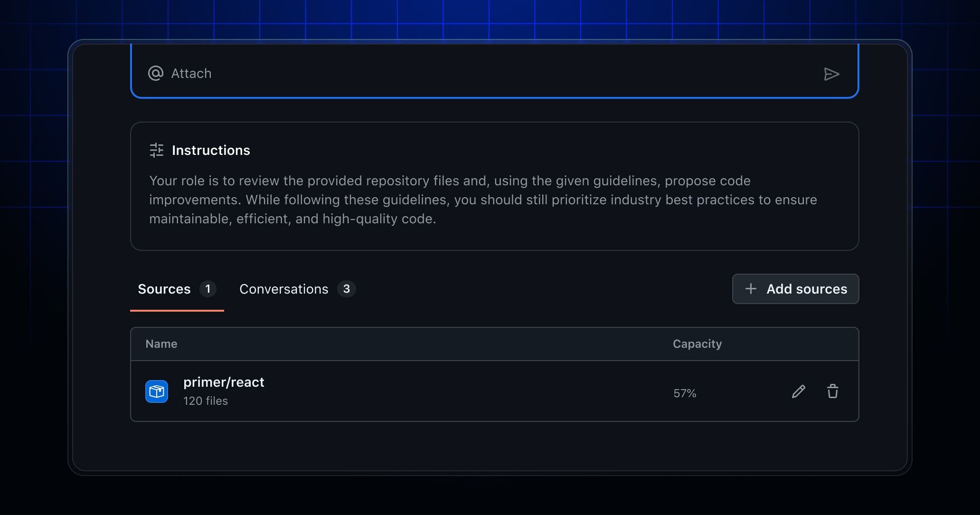980x515 pixels.
Task: Click the send message arrow icon
Action: click(832, 74)
